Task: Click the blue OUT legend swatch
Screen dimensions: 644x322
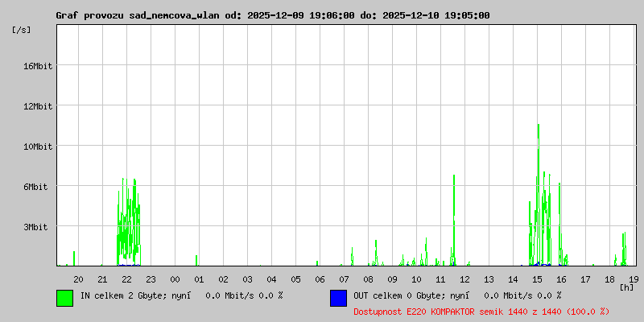Action: point(338,298)
